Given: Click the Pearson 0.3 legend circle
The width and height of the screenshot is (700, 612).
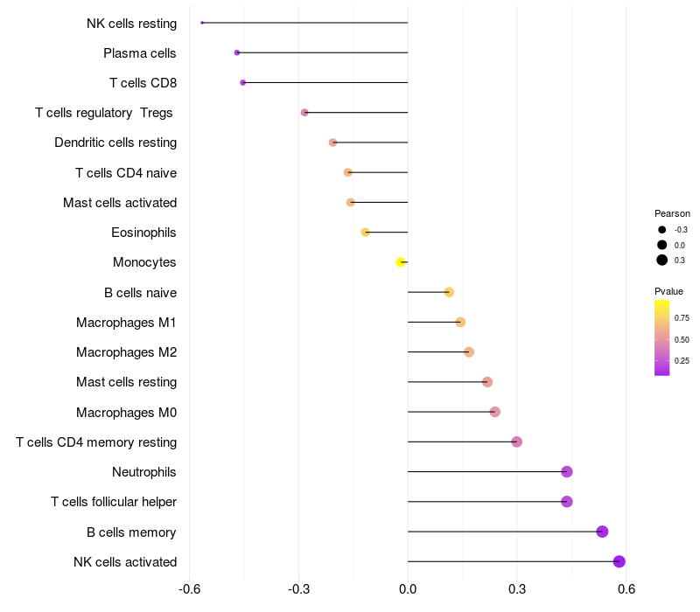Looking at the screenshot, I should point(661,260).
